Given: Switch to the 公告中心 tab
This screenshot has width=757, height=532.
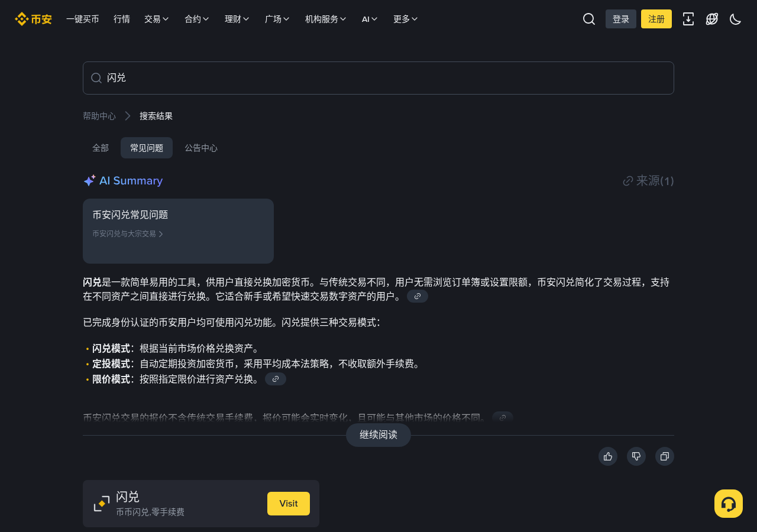Looking at the screenshot, I should (x=201, y=148).
